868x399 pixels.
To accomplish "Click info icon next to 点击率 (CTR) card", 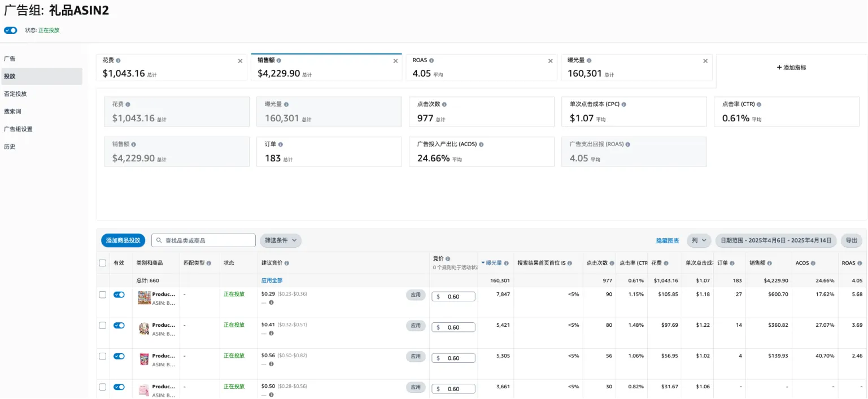I will (x=760, y=104).
